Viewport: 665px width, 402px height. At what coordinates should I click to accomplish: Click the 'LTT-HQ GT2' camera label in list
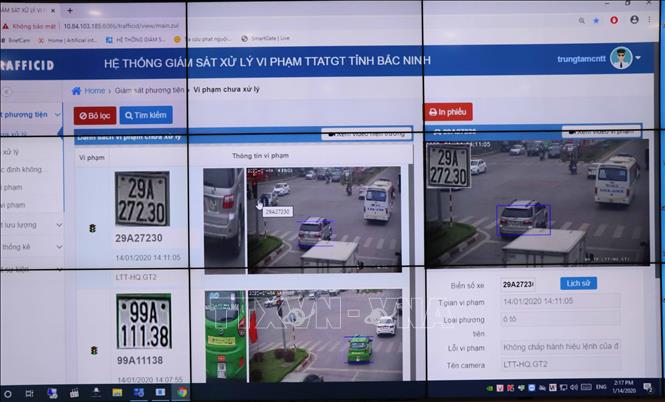136,277
